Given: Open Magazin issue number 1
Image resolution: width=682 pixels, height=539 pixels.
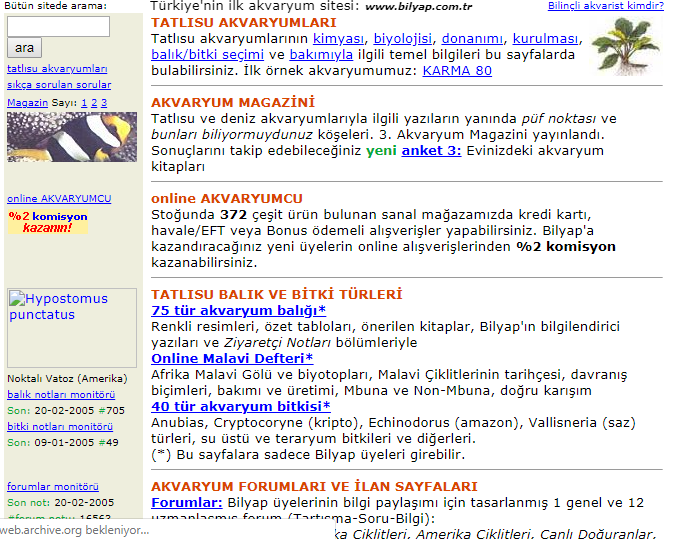Looking at the screenshot, I should click(84, 103).
